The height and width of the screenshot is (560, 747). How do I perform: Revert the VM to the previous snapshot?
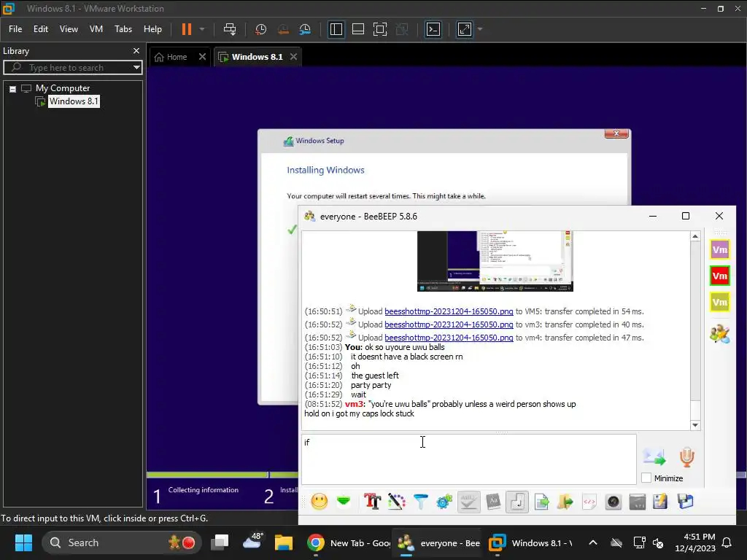pyautogui.click(x=283, y=29)
